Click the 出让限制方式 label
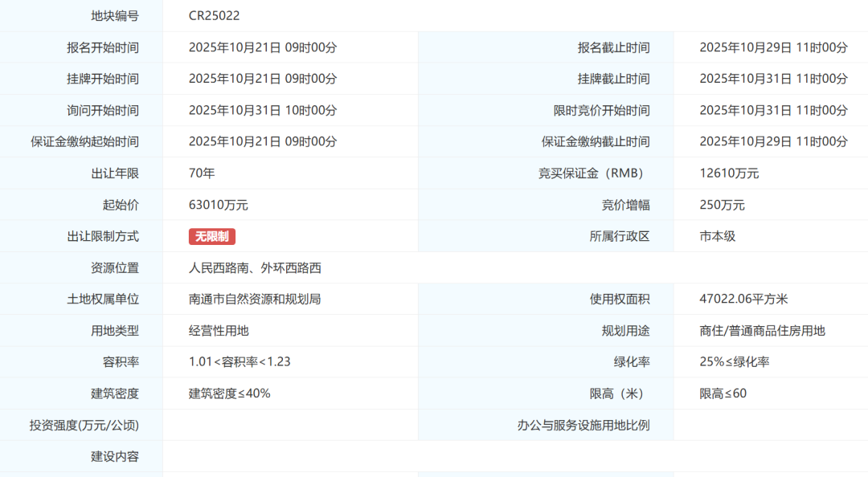The image size is (868, 477). click(102, 236)
